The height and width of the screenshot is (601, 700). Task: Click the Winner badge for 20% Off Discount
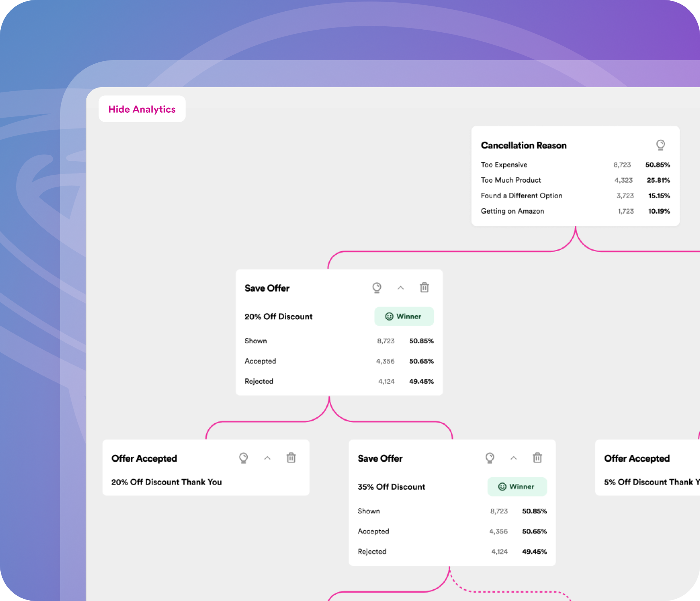point(404,316)
